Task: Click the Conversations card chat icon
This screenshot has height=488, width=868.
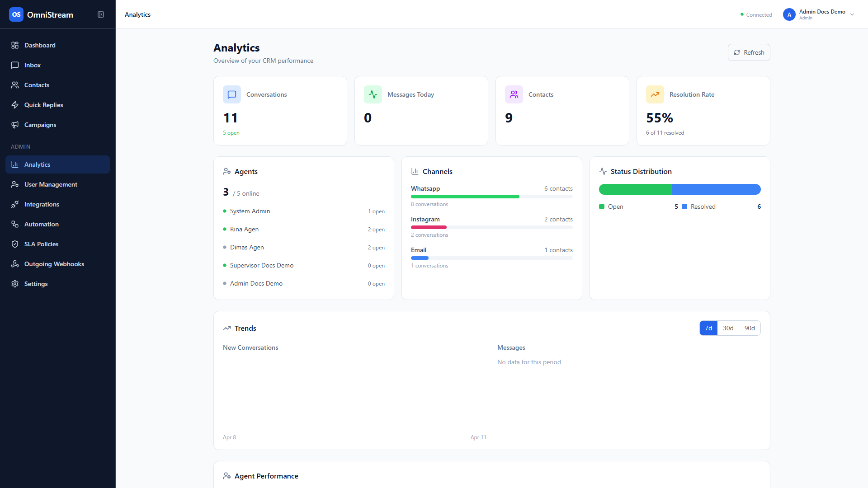Action: pos(232,94)
